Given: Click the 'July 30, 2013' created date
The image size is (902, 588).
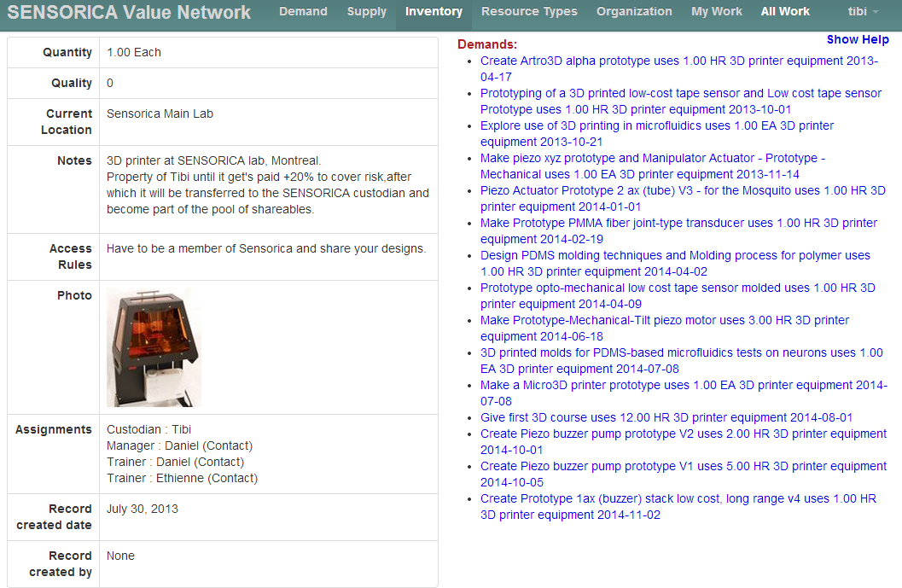Looking at the screenshot, I should coord(143,509).
